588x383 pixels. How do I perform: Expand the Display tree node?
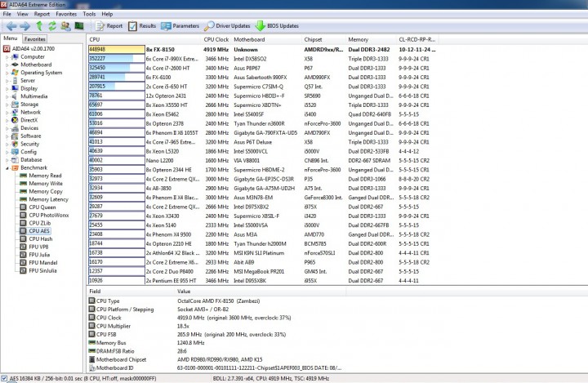7,88
